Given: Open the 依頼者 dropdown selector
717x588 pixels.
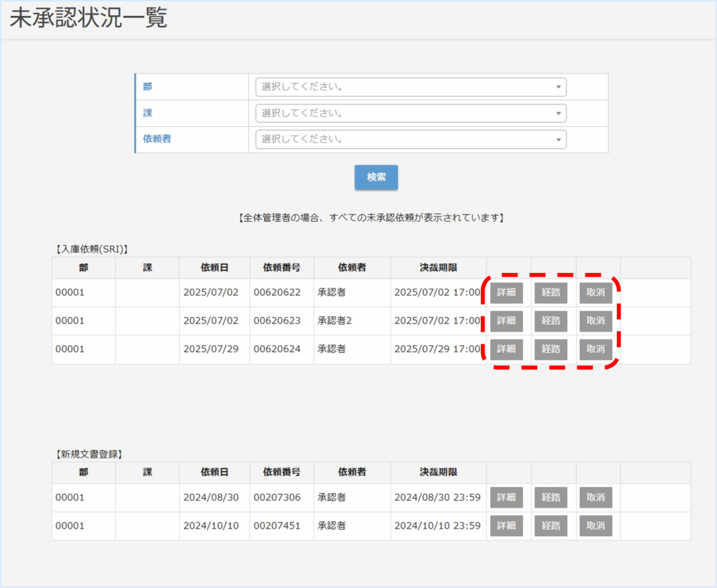Looking at the screenshot, I should coord(410,139).
